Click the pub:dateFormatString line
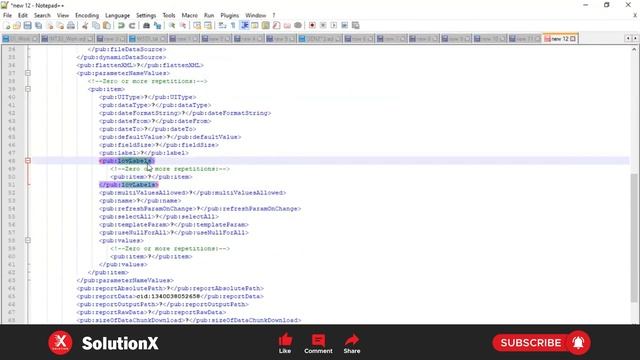 click(185, 113)
